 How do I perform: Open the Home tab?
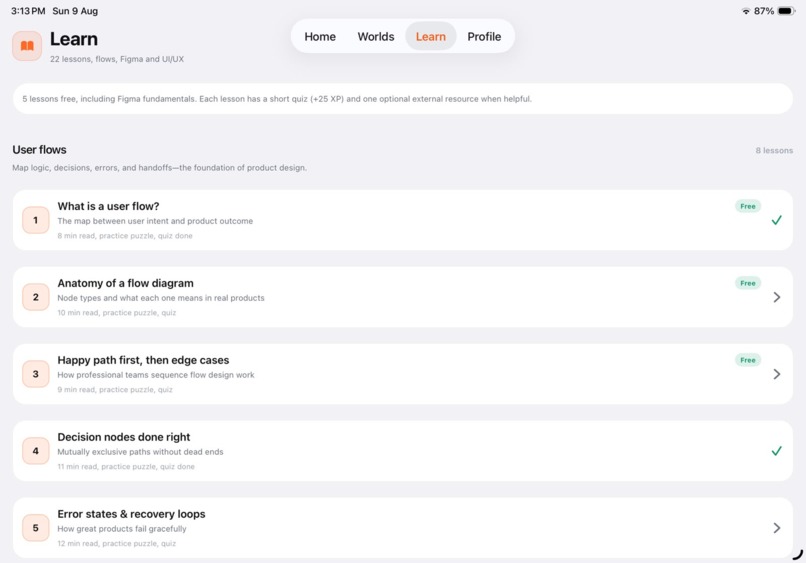point(320,37)
